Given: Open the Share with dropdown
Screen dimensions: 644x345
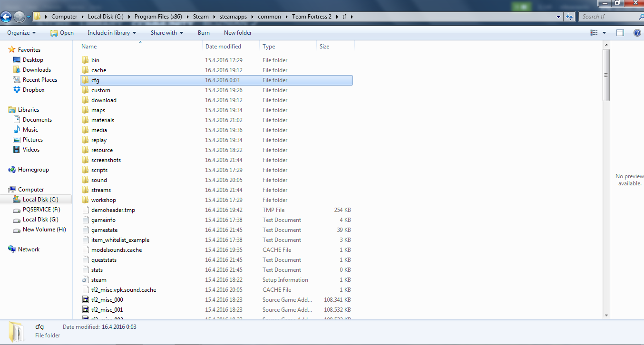Looking at the screenshot, I should pyautogui.click(x=166, y=33).
